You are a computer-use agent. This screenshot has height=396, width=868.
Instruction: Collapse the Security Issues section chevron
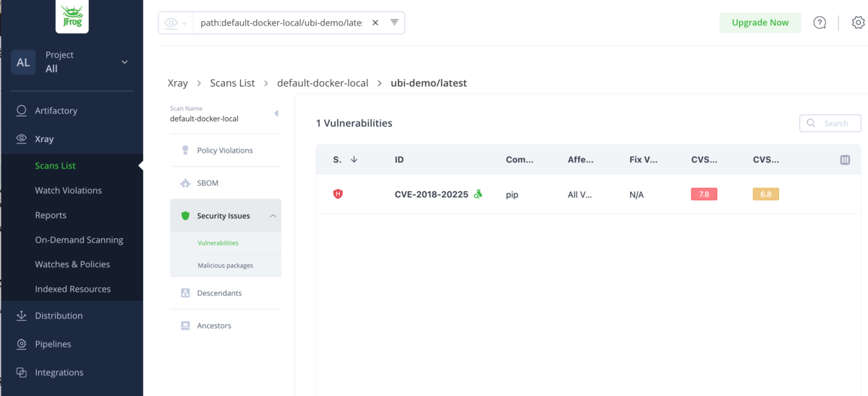click(273, 216)
